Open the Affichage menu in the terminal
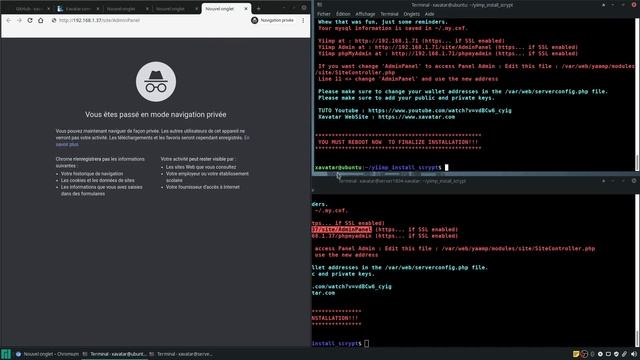The width and height of the screenshot is (640, 360). point(365,14)
